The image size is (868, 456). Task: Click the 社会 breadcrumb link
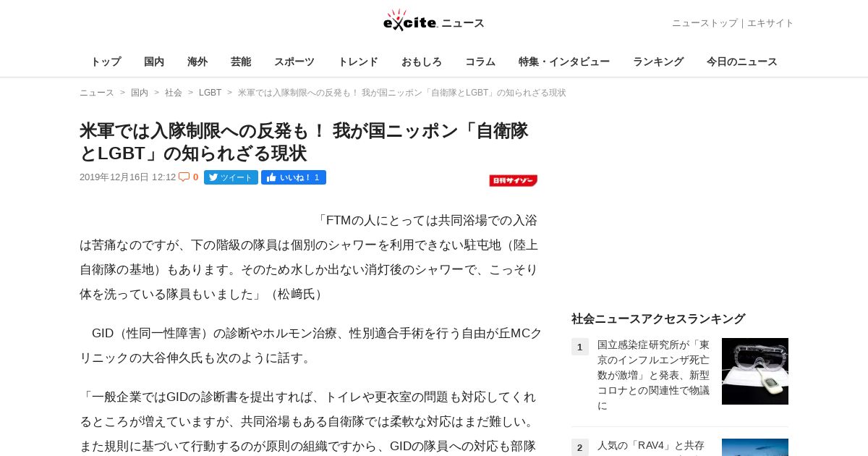174,93
